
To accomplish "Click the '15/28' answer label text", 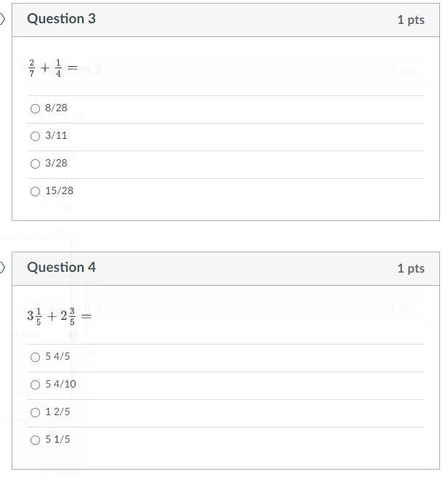I will pyautogui.click(x=59, y=191).
